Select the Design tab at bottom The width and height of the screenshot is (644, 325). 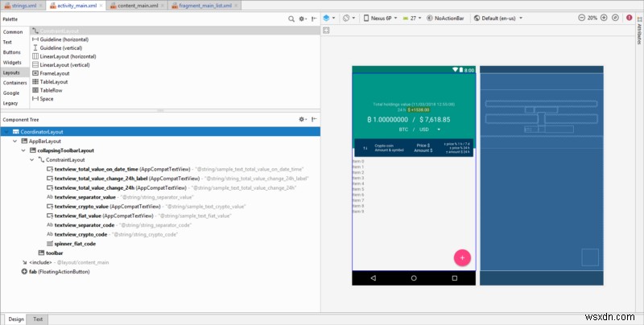pos(16,319)
